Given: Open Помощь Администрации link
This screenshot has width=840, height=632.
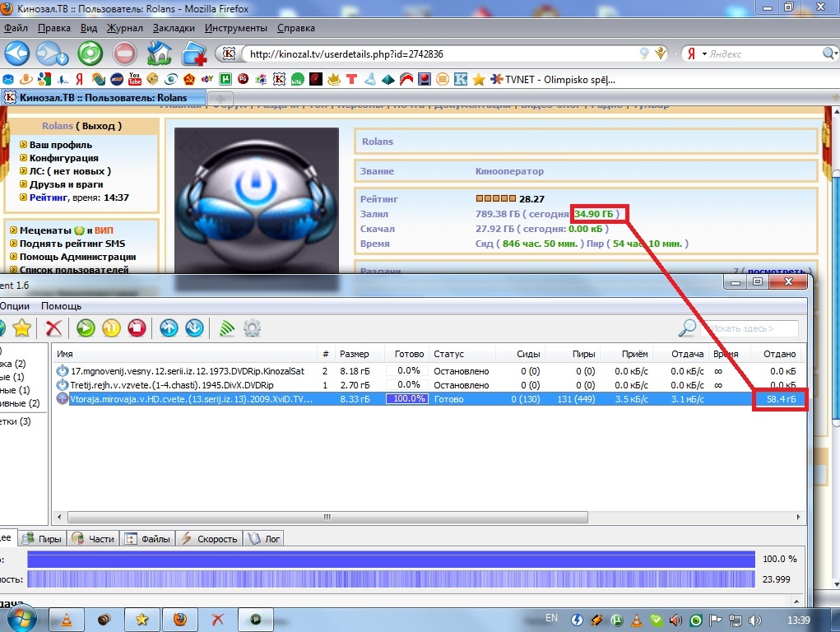Looking at the screenshot, I should (x=77, y=257).
